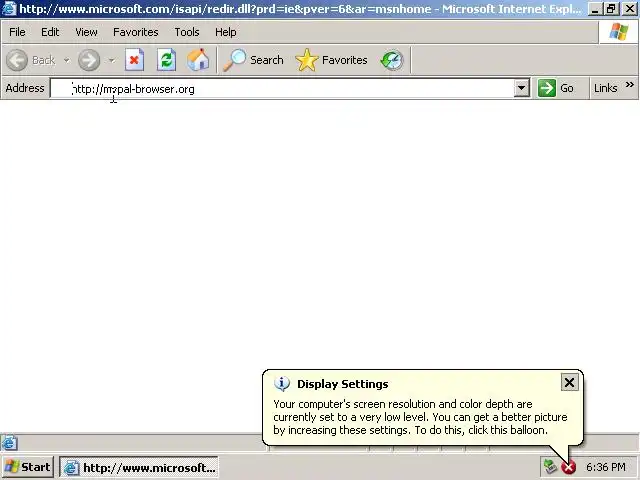Click the Display Settings info icon
The image size is (640, 480).
tap(282, 384)
